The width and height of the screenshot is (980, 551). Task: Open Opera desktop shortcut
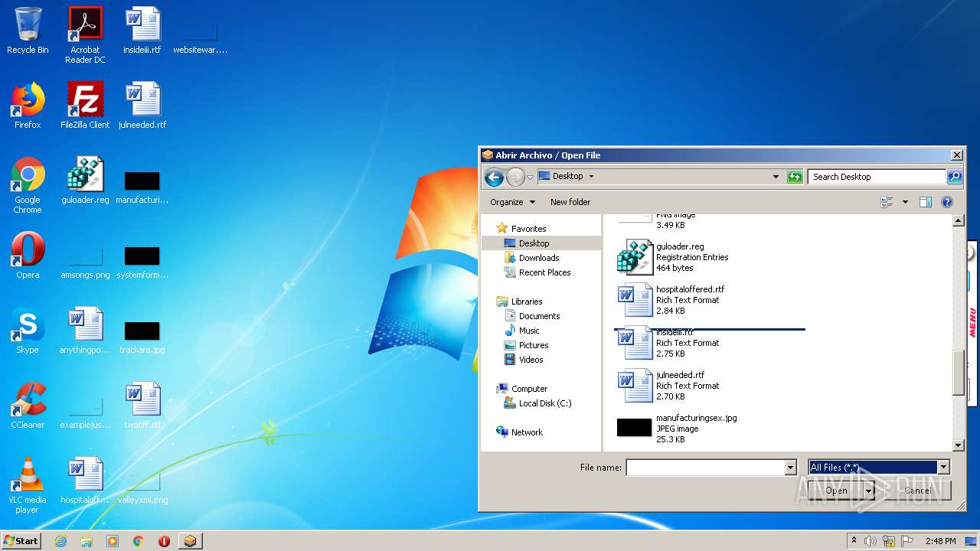click(28, 256)
